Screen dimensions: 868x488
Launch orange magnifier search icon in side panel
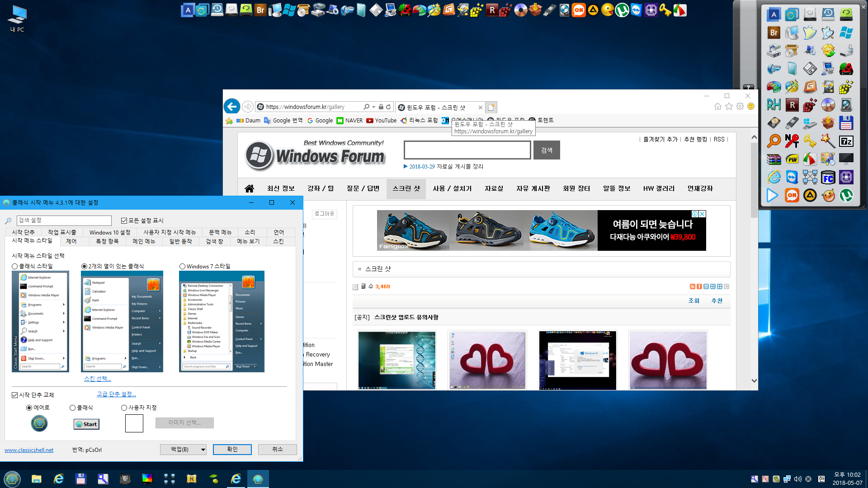(774, 141)
